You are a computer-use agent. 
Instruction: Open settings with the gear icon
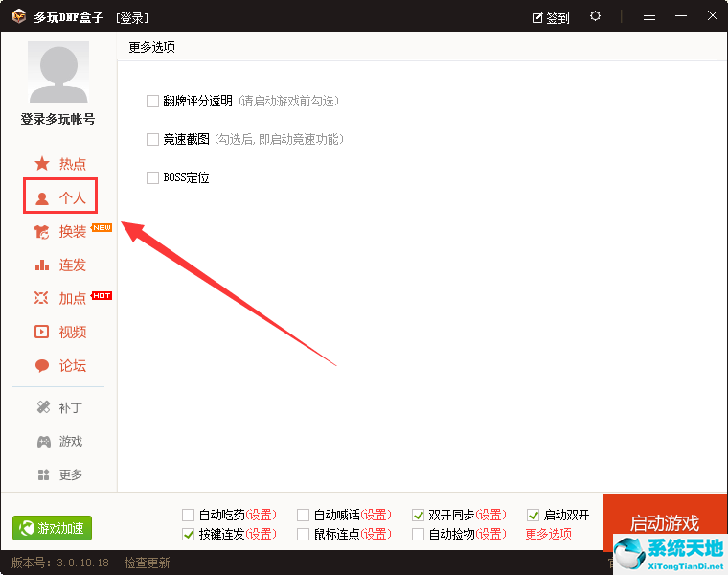point(595,16)
